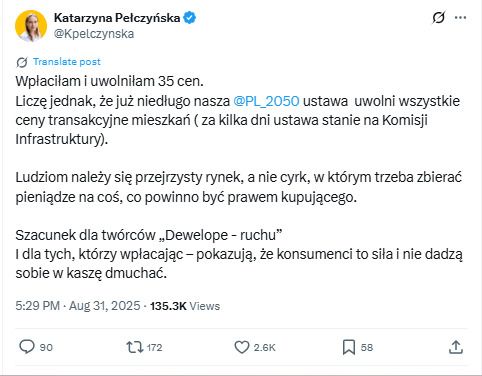Open the three-dot more options menu
The height and width of the screenshot is (376, 482).
(460, 18)
